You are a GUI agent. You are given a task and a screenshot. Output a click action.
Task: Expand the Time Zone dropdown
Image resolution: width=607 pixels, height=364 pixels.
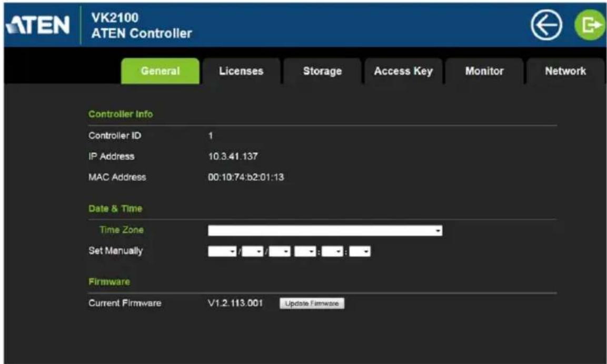pyautogui.click(x=325, y=231)
